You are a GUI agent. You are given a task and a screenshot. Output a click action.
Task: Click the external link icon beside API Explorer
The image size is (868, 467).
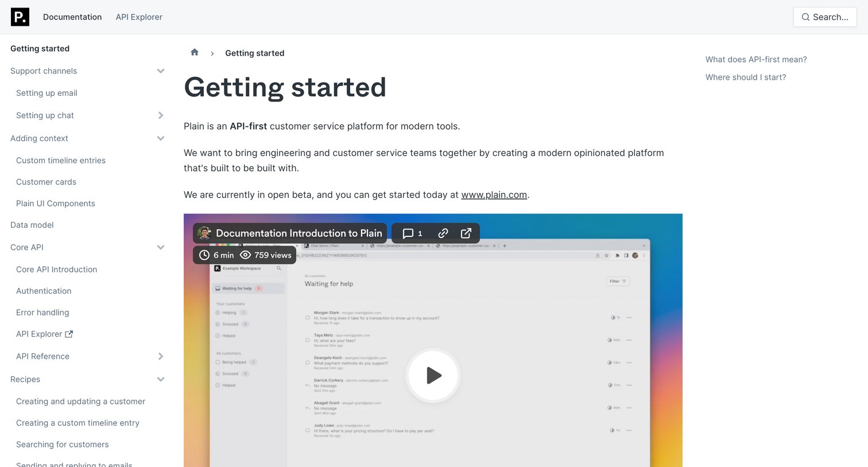[69, 334]
